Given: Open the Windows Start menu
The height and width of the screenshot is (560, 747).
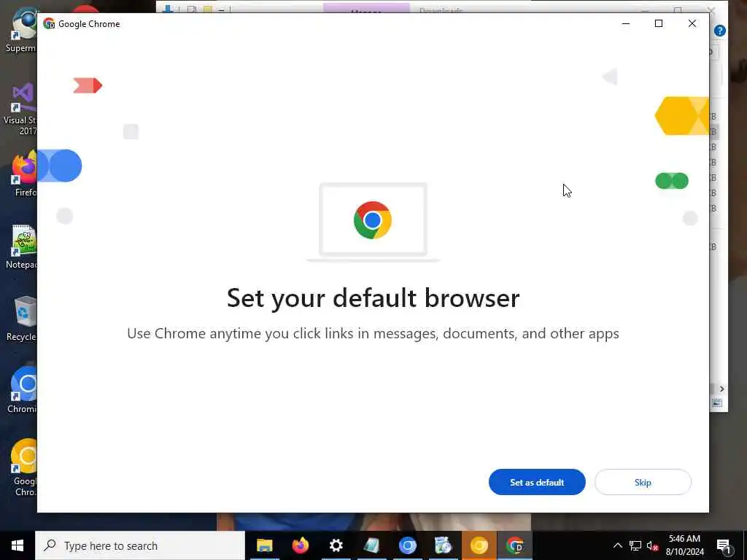Looking at the screenshot, I should 18,545.
